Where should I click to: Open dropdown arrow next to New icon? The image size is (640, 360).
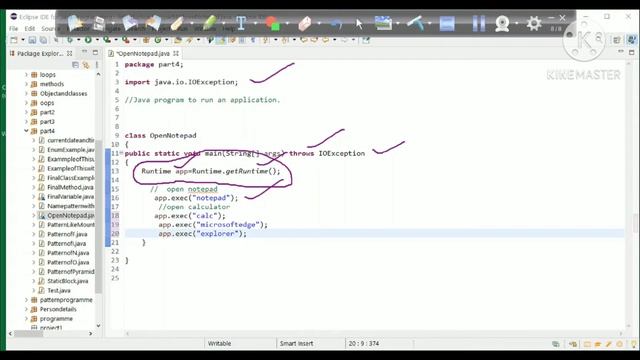[x=22, y=40]
